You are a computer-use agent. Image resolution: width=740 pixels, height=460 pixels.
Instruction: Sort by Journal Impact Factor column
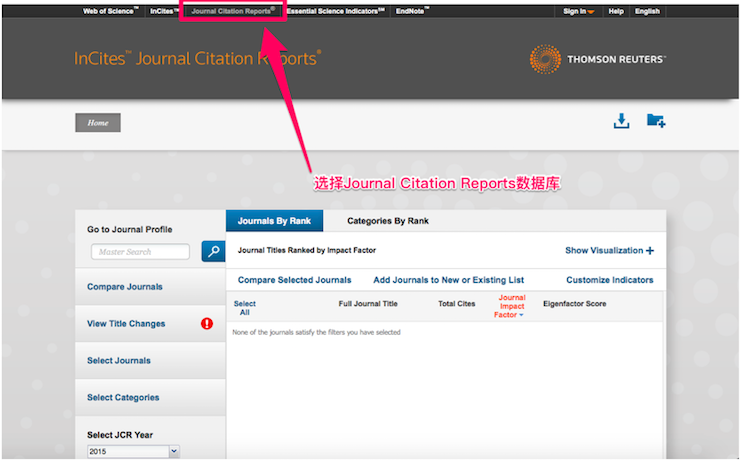pyautogui.click(x=510, y=306)
